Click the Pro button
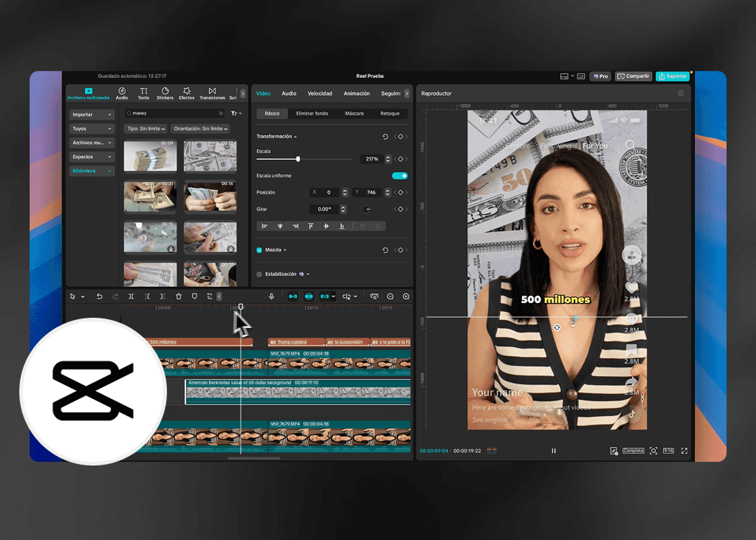The height and width of the screenshot is (540, 756). click(600, 76)
